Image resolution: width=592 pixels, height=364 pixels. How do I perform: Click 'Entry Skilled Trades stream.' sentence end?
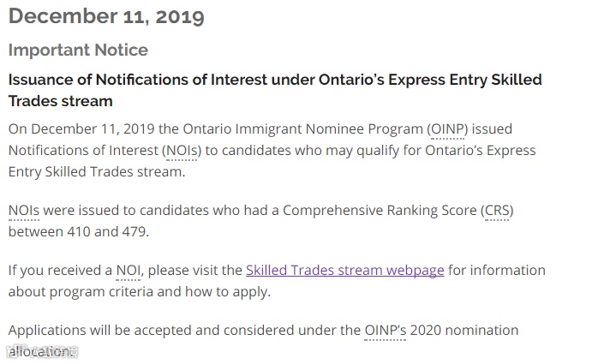point(97,172)
